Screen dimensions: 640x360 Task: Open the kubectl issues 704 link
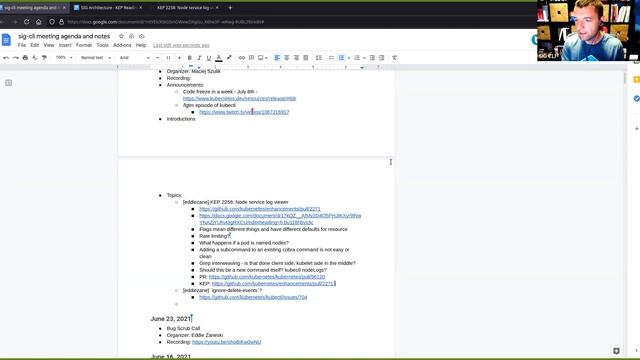point(253,297)
